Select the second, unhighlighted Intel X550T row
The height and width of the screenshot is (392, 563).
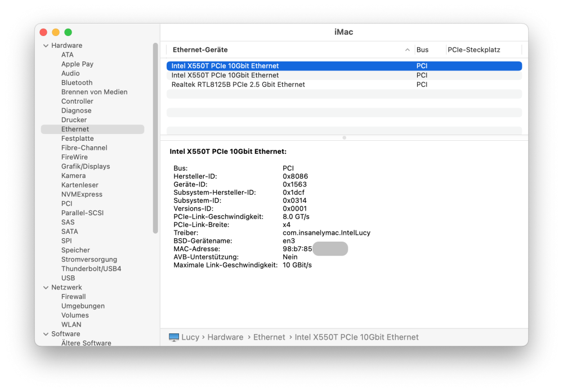coord(344,75)
